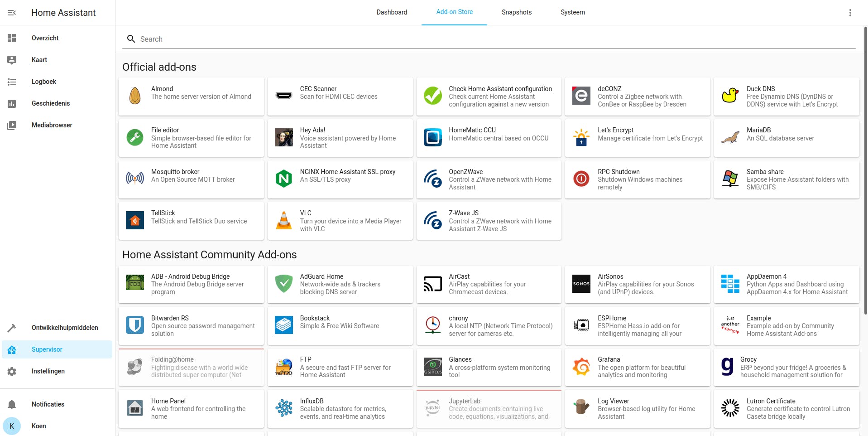The image size is (868, 436).
Task: Click the Mosquitto broker icon
Action: click(135, 179)
